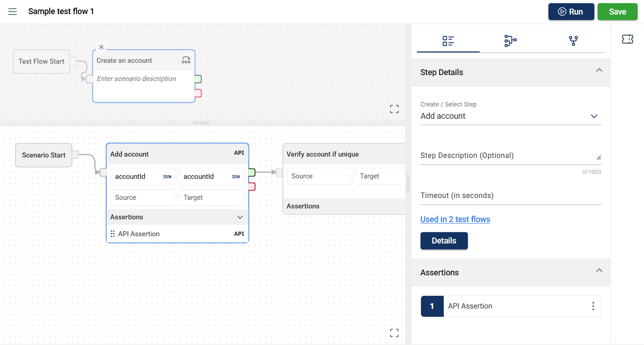This screenshot has height=345, width=644.
Task: Switch to the flow diagram tab
Action: pyautogui.click(x=510, y=41)
